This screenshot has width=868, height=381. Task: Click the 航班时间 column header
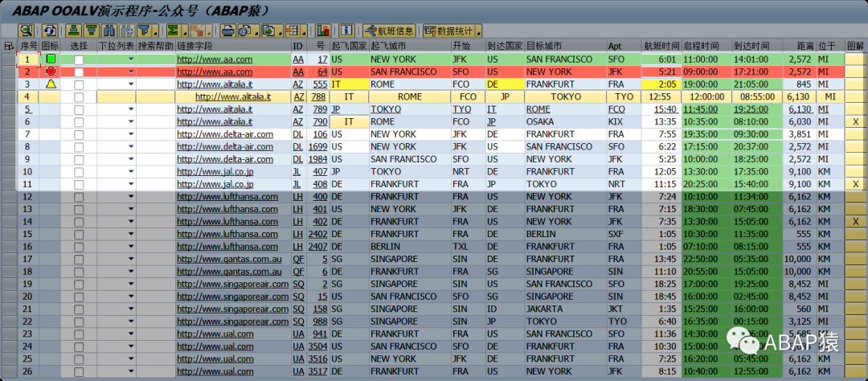[661, 45]
